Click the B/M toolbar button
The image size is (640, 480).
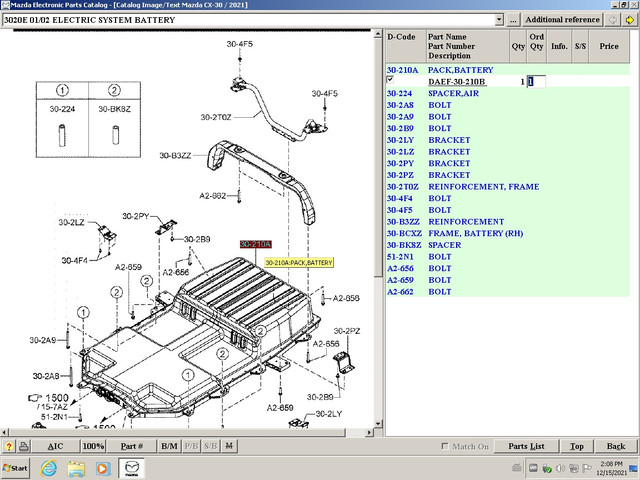169,446
